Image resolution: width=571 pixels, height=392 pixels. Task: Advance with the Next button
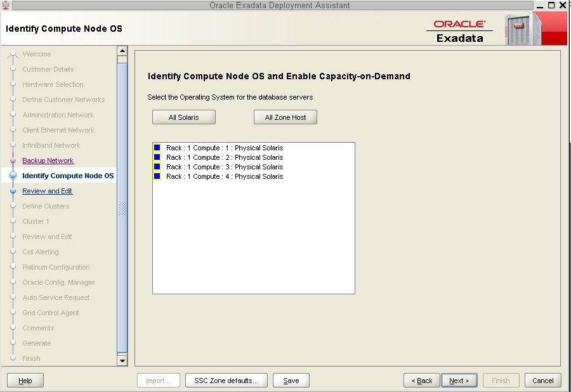point(459,380)
